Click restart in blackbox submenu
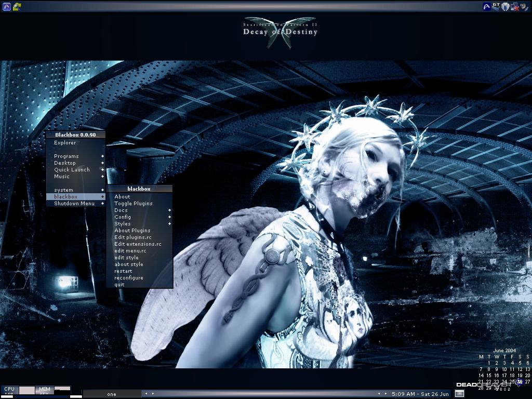Viewport: 532px width, 399px height. (x=139, y=271)
